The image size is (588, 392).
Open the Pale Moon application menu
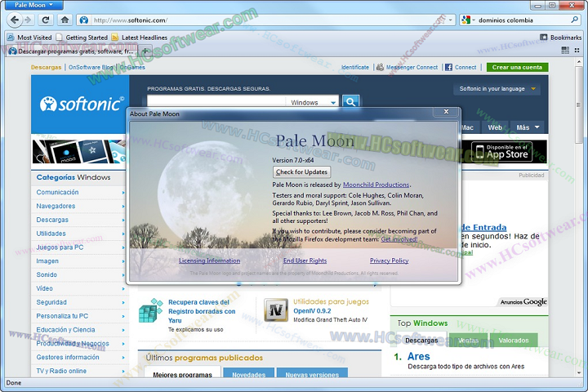pyautogui.click(x=33, y=5)
